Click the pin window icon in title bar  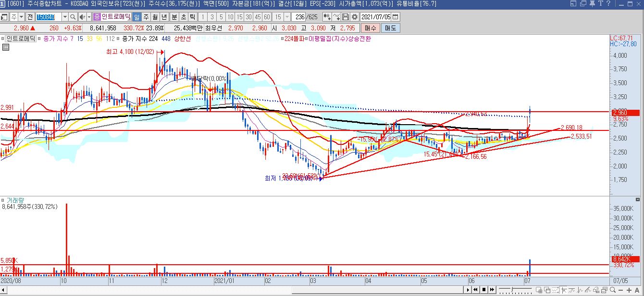pos(592,4)
